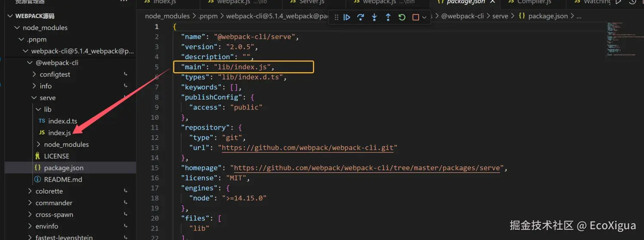Image resolution: width=644 pixels, height=240 pixels.
Task: Click the JS icon beside index.js in explorer
Action: (x=42, y=133)
